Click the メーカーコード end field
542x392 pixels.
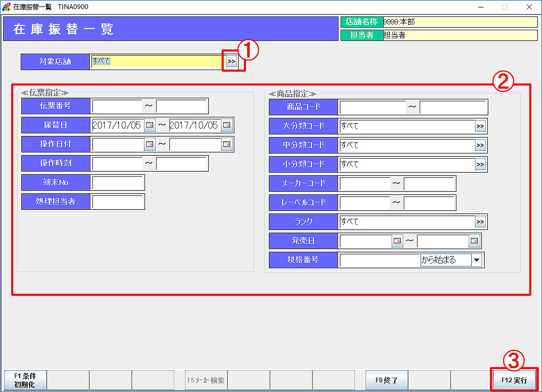429,184
